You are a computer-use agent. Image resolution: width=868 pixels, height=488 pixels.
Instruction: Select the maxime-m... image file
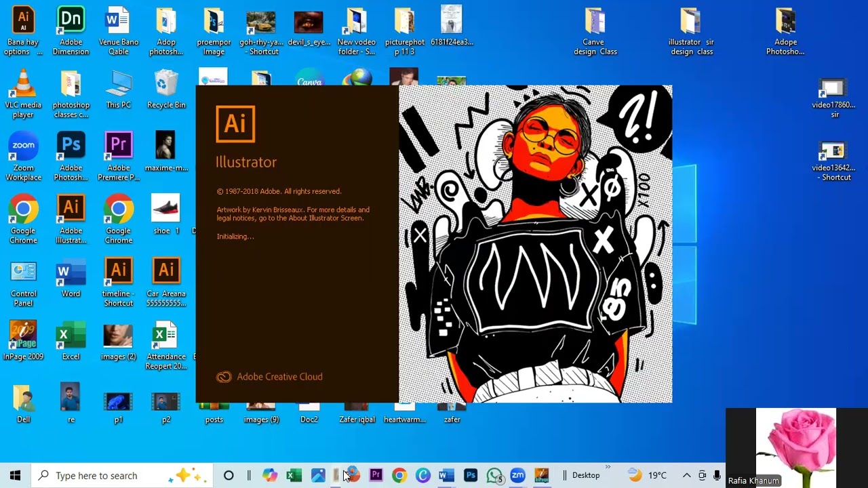(166, 152)
